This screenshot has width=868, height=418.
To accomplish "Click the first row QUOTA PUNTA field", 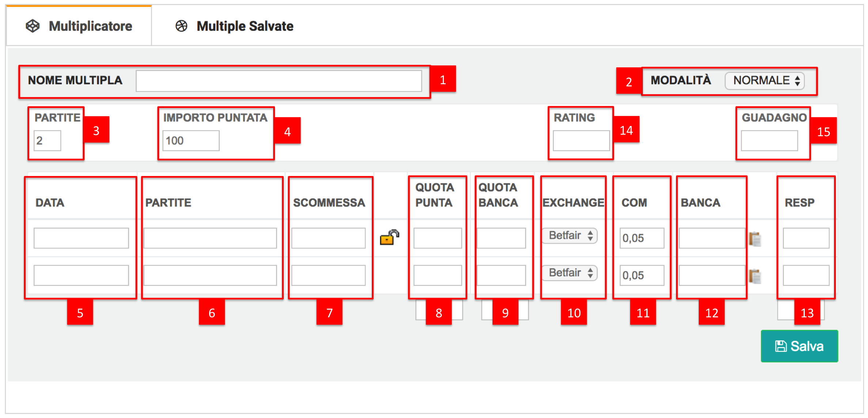I will pyautogui.click(x=438, y=238).
